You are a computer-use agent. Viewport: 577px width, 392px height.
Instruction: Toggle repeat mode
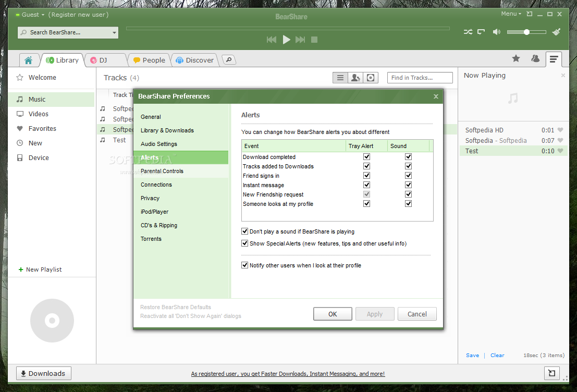coord(481,32)
